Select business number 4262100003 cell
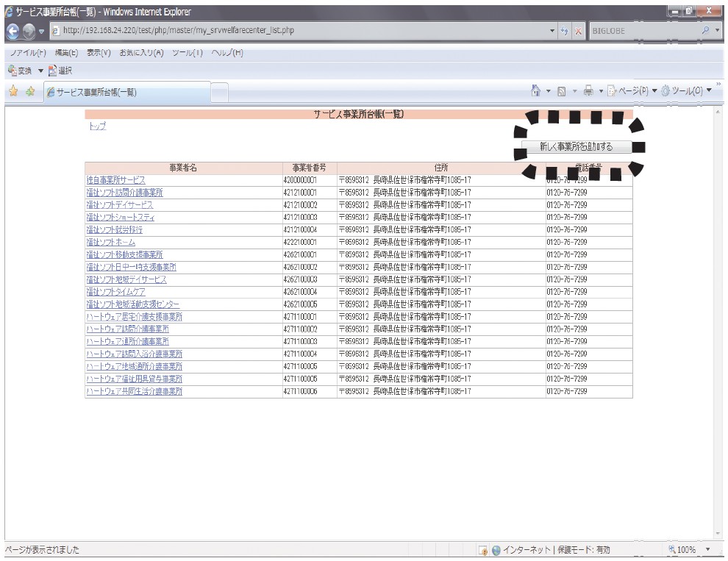The height and width of the screenshot is (561, 728). (310, 279)
